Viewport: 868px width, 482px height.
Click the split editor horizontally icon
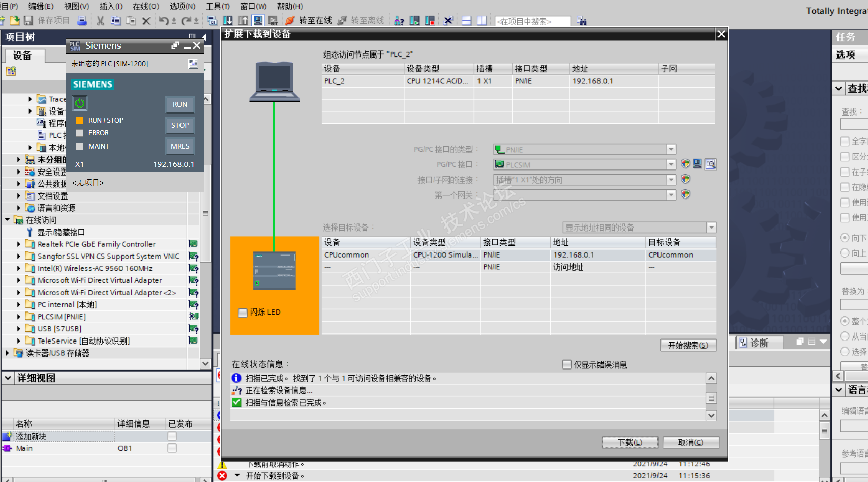click(466, 21)
